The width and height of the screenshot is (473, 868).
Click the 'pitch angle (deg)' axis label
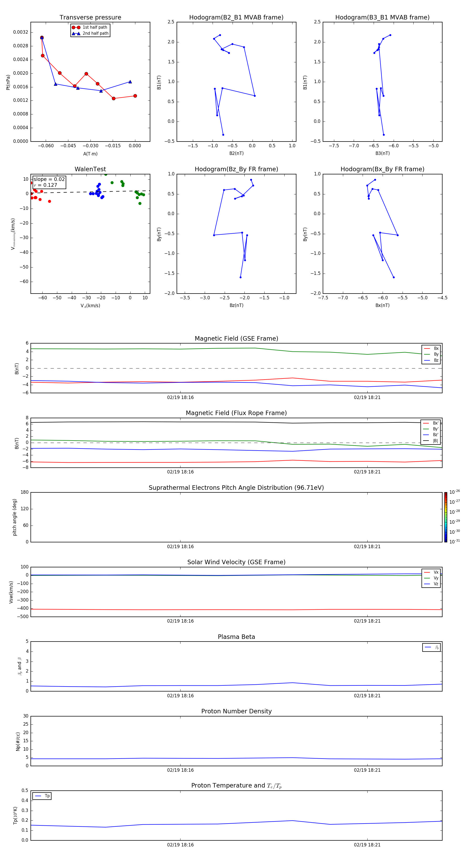[14, 517]
